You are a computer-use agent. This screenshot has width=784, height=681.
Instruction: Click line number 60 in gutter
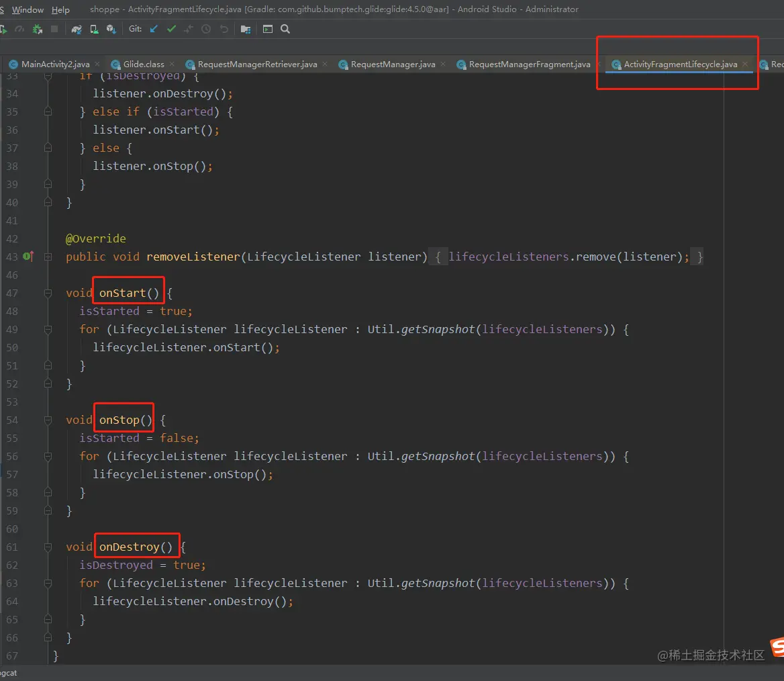12,529
